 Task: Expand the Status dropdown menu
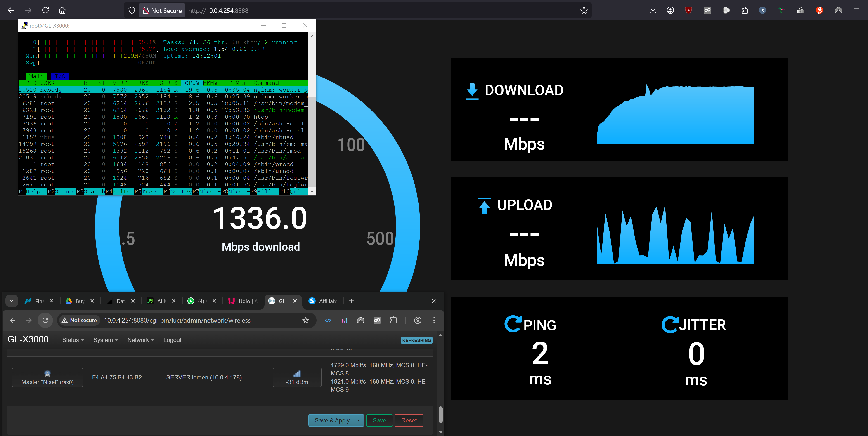tap(73, 340)
